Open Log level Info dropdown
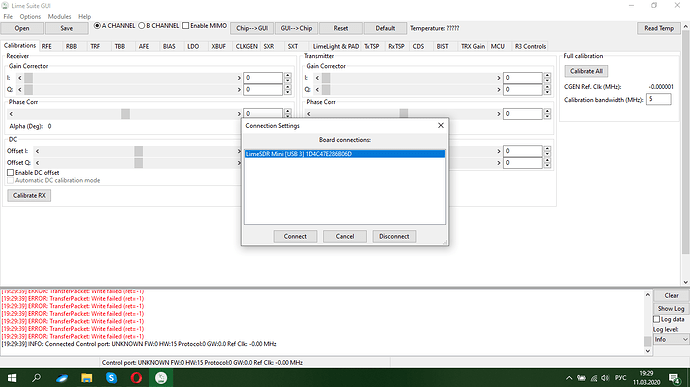Screen dimensions: 690x387 pyautogui.click(x=671, y=339)
